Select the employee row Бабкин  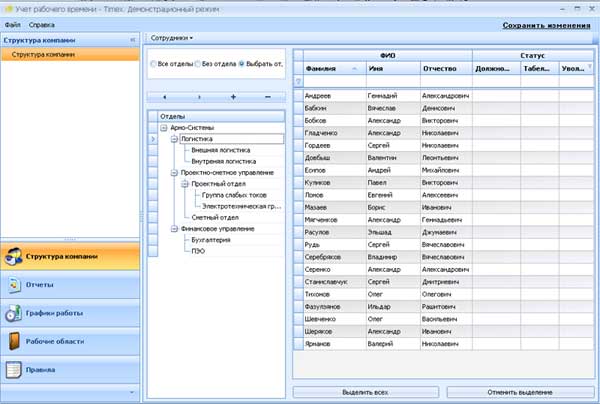443,108
